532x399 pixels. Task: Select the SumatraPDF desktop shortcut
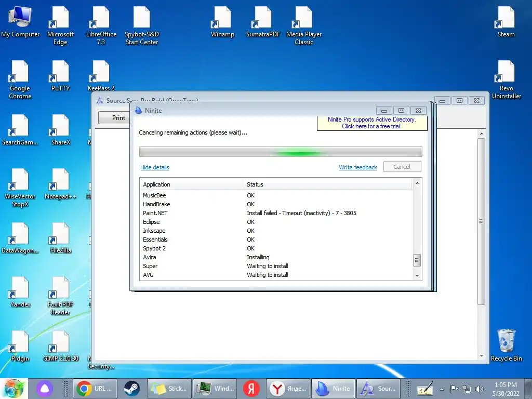263,22
